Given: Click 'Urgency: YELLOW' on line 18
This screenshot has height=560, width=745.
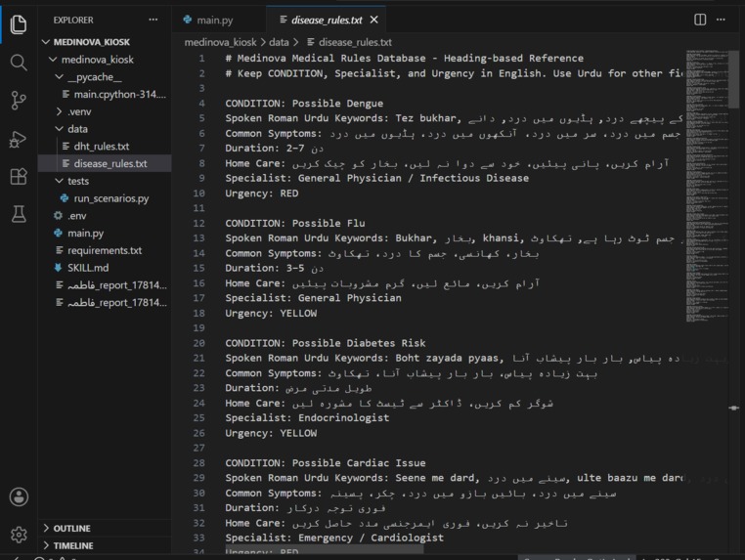Looking at the screenshot, I should (271, 313).
